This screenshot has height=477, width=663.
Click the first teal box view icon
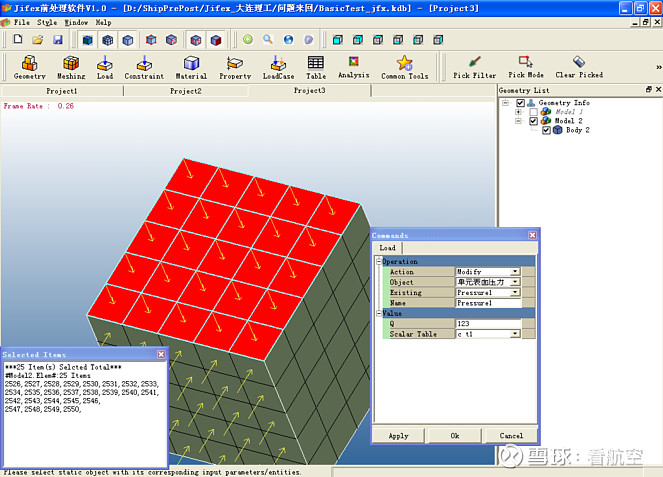tap(337, 40)
